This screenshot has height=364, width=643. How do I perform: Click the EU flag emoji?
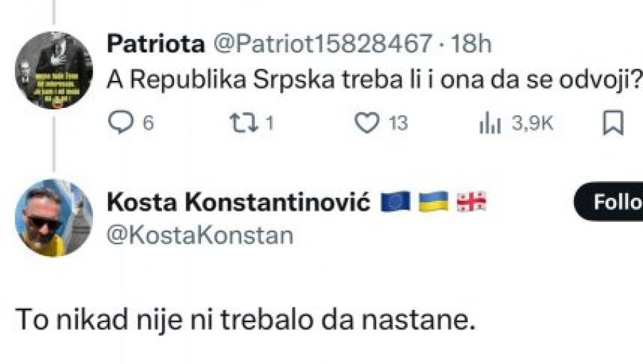coord(397,203)
